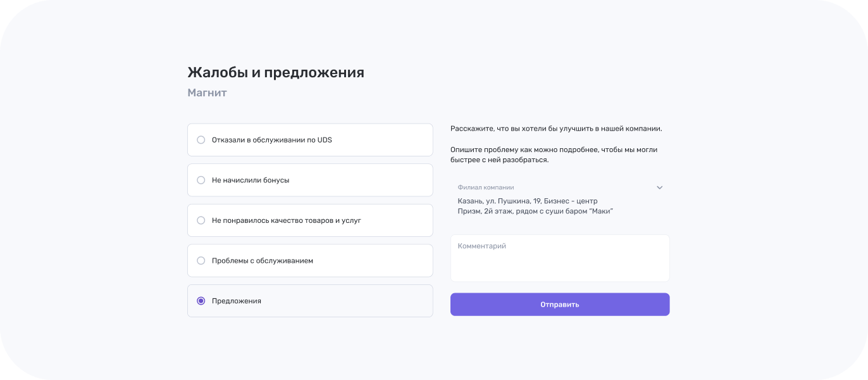The height and width of the screenshot is (380, 868).
Task: Click the "Отказали в обслуживании по UDS" card
Action: 310,139
